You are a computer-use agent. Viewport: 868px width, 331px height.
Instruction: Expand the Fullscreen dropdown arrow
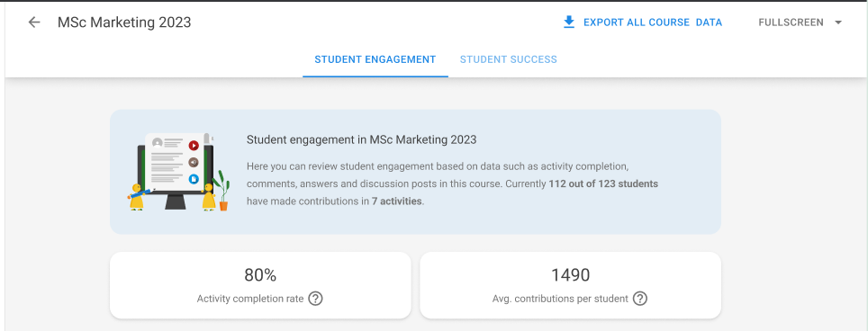(x=838, y=22)
